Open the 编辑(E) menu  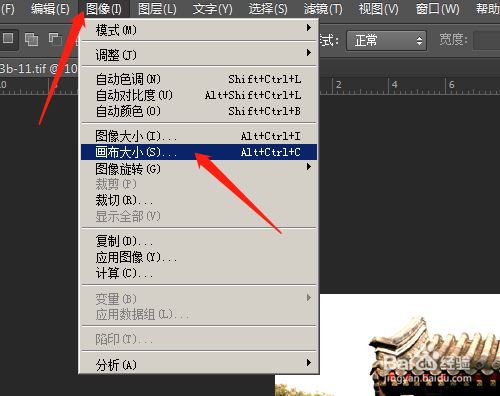50,9
